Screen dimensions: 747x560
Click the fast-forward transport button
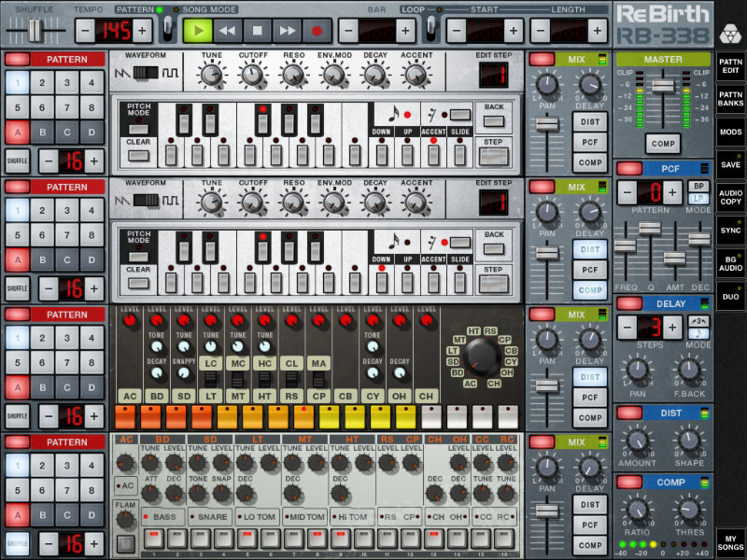click(x=287, y=31)
